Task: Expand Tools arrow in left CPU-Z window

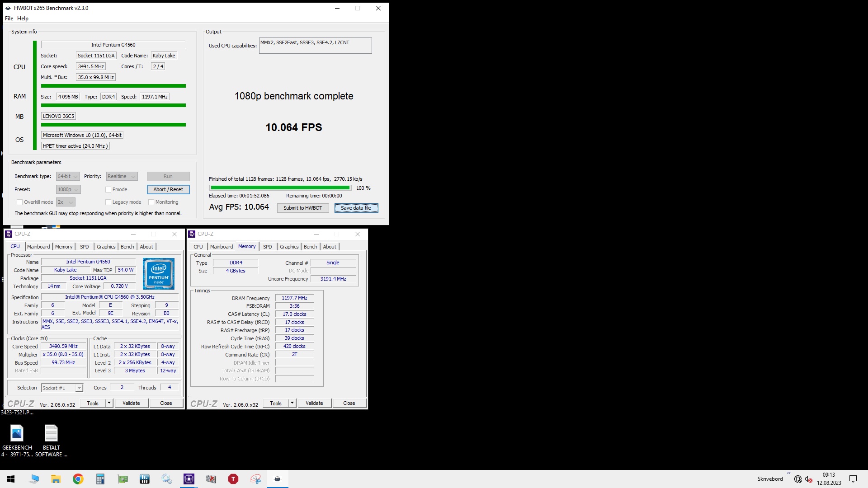Action: (109, 403)
